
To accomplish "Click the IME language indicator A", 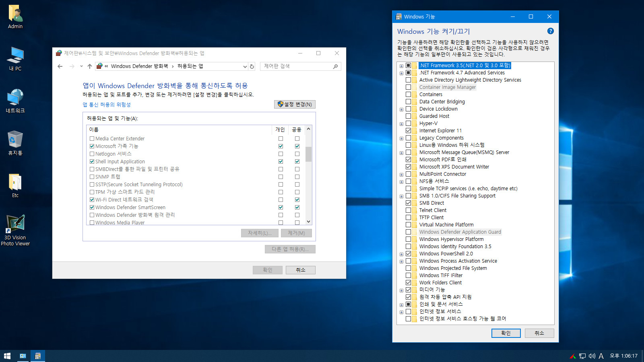I will 601,356.
